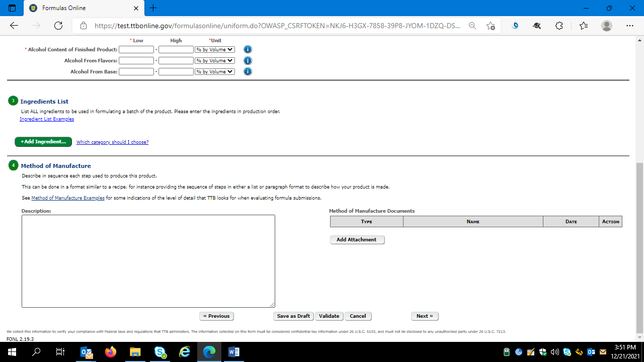The height and width of the screenshot is (362, 644).
Task: Open a new browser tab
Action: pyautogui.click(x=153, y=8)
